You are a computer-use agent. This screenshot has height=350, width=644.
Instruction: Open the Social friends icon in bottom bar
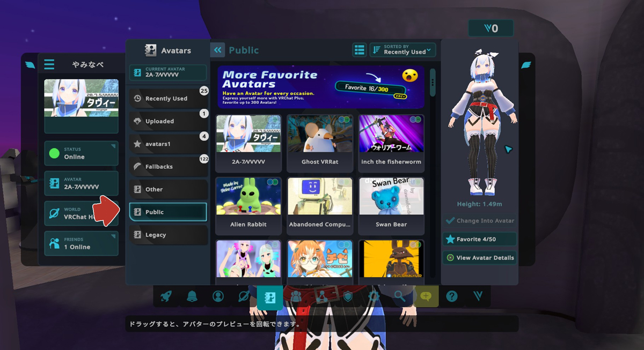click(x=296, y=296)
